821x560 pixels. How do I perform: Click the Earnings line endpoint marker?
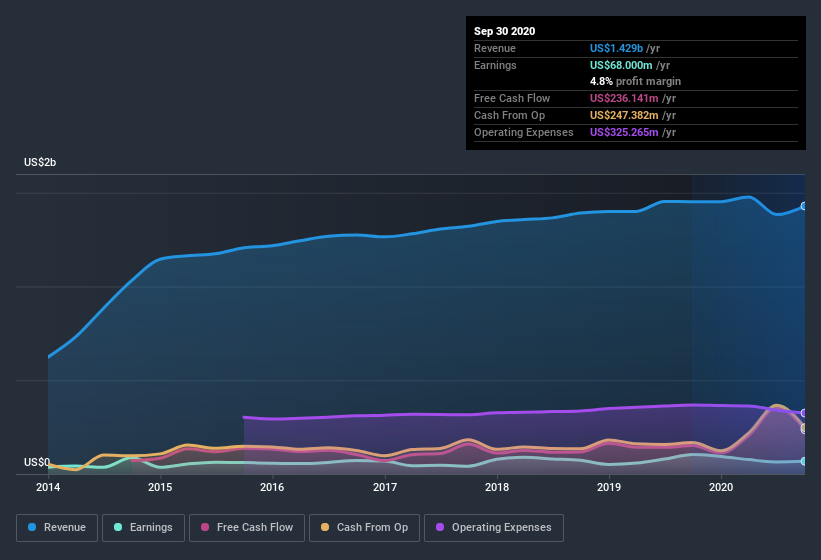(804, 461)
